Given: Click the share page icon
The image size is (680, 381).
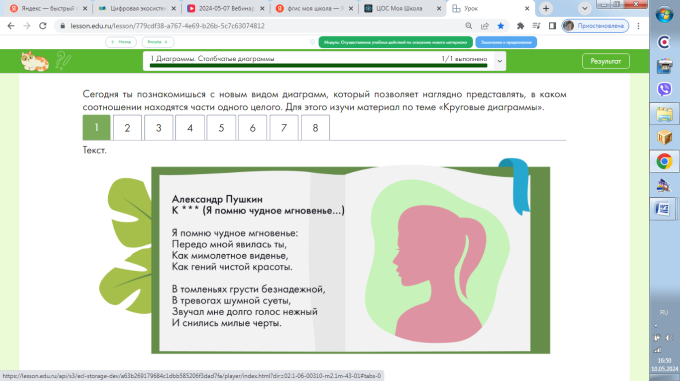Looking at the screenshot, I should pyautogui.click(x=485, y=26).
